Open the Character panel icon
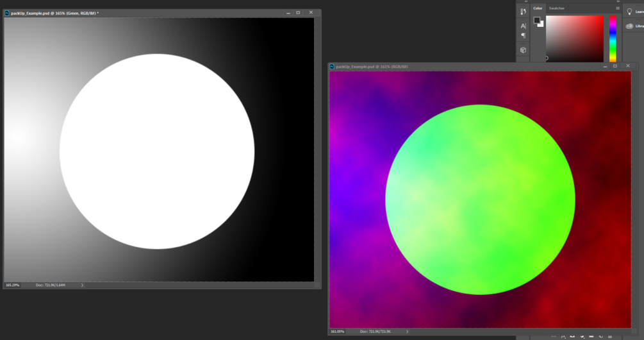Screen dimensions: 644x340 (x=524, y=26)
